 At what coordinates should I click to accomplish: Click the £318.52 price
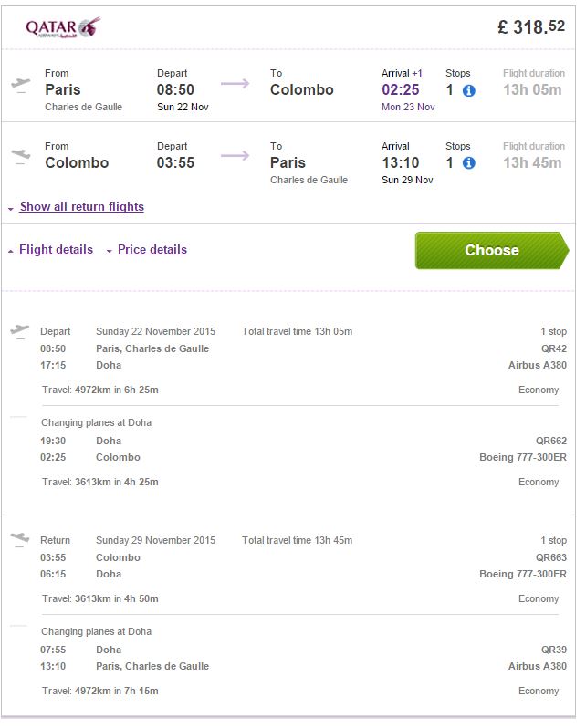[531, 27]
